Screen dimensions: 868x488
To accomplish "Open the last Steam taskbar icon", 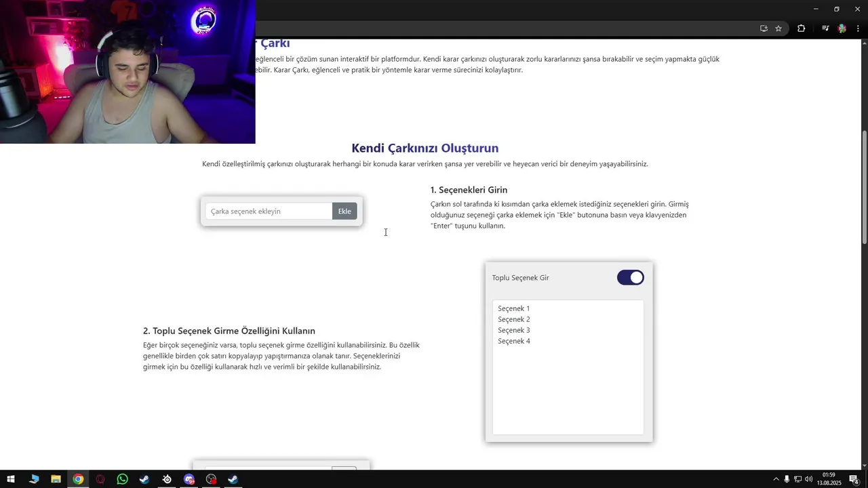I will (233, 479).
